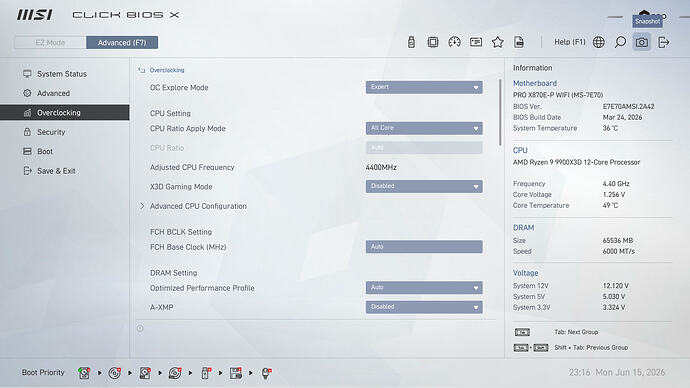Click the System Status monitor icon
Screen dimensions: 690x388
coord(27,73)
